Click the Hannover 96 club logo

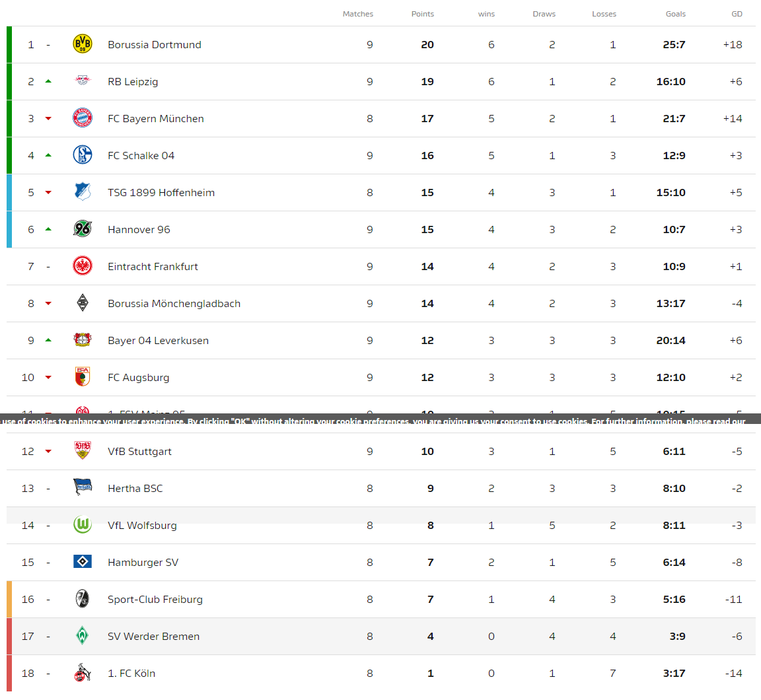coord(83,230)
